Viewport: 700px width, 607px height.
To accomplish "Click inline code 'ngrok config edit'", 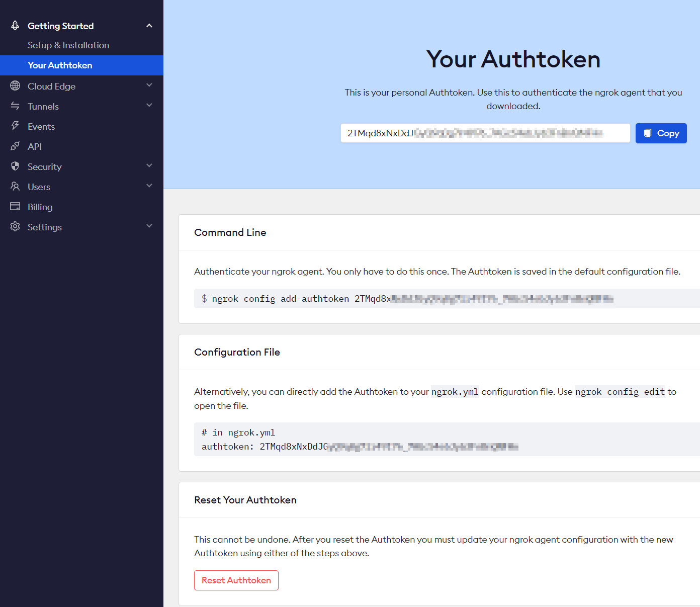I will [x=620, y=392].
